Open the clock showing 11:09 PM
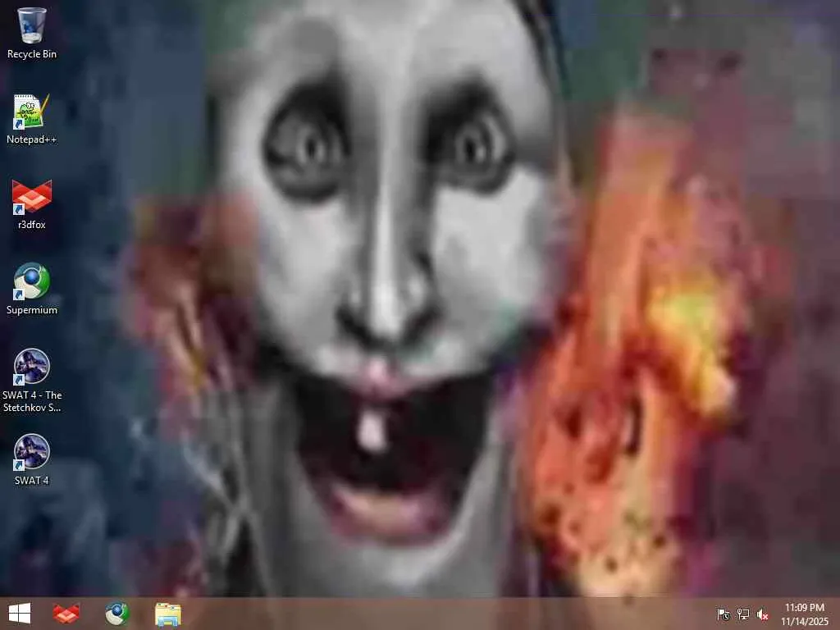Image resolution: width=840 pixels, height=630 pixels. pos(804,614)
